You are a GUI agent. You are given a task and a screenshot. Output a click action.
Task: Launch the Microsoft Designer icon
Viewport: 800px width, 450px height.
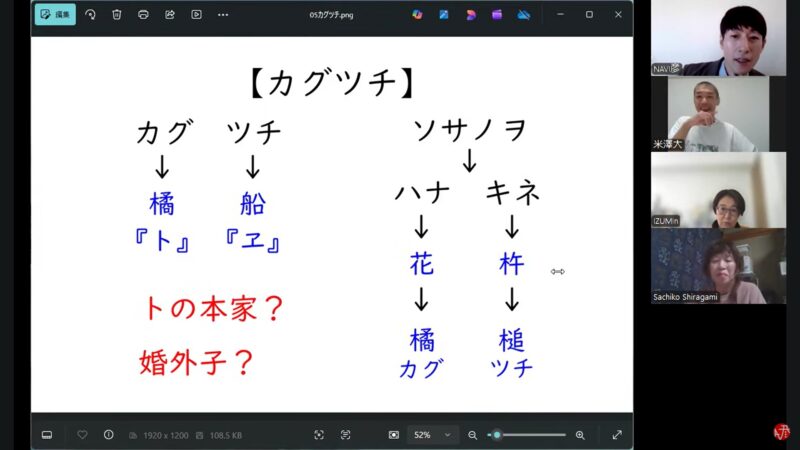[x=470, y=15]
